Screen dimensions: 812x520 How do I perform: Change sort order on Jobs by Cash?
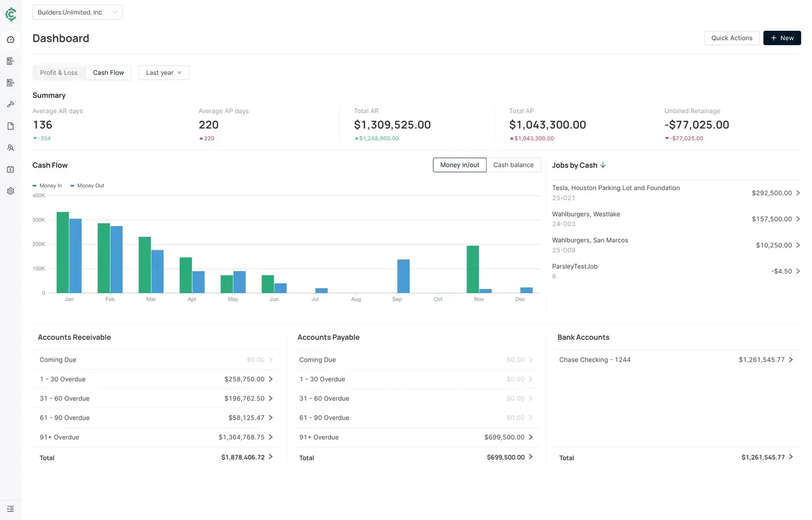(x=603, y=165)
